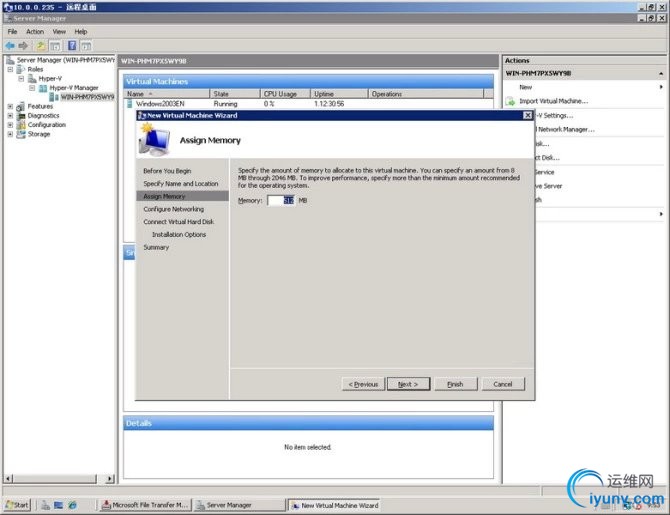Click New Virtual Machine Wizard taskbar button
Image resolution: width=670 pixels, height=515 pixels.
pos(335,505)
